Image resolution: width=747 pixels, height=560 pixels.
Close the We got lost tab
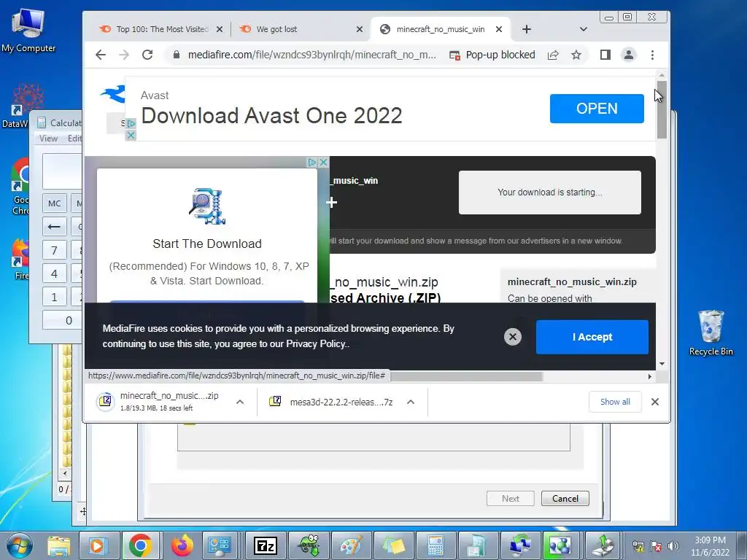(x=360, y=29)
